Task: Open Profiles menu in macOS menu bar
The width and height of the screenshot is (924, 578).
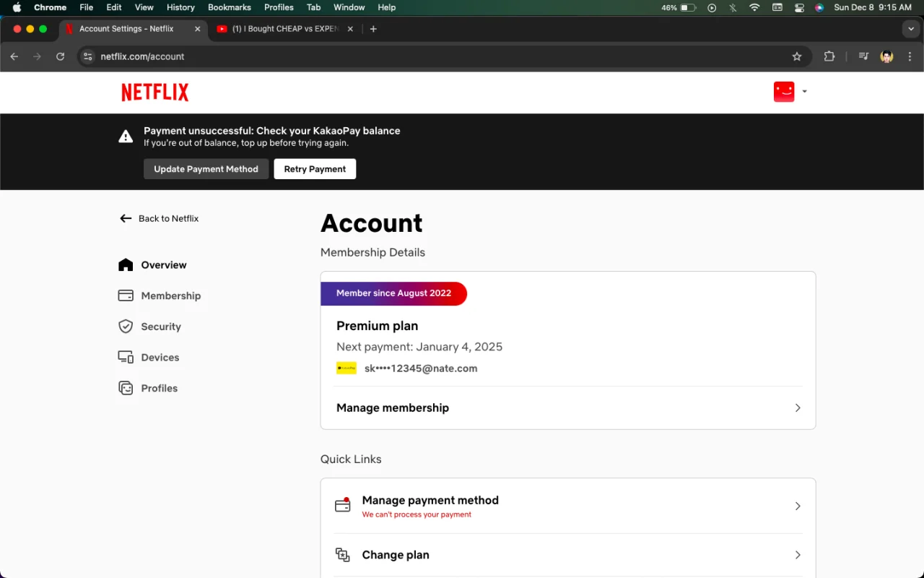Action: click(x=279, y=7)
